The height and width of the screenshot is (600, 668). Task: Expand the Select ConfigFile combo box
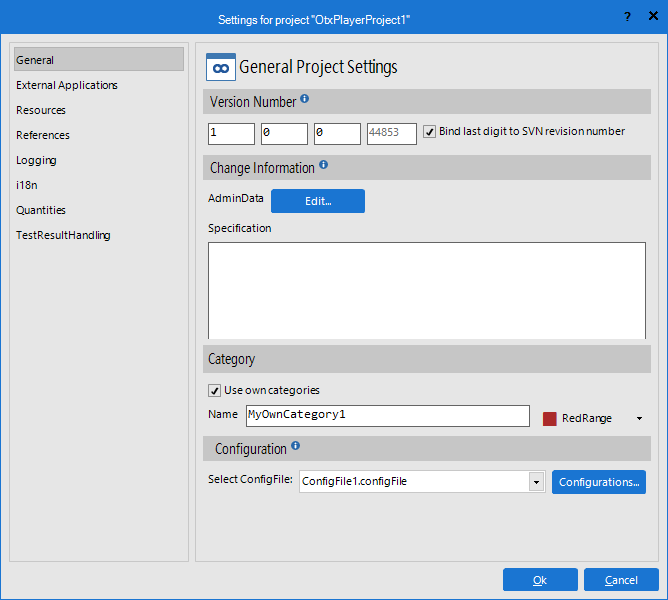click(x=536, y=482)
